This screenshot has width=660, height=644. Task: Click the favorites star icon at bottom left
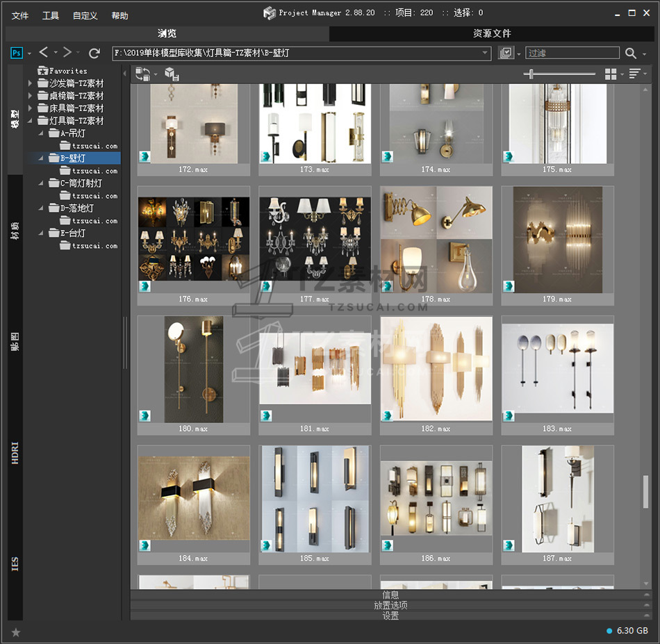pyautogui.click(x=16, y=631)
